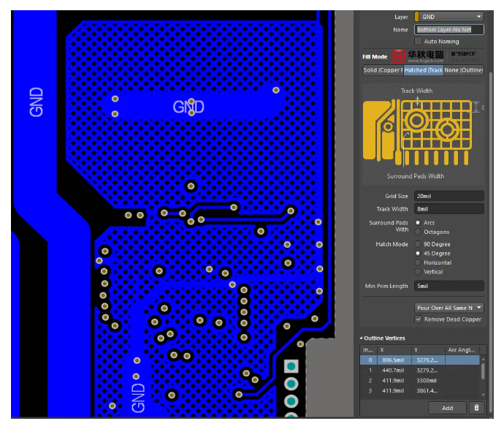Select Octagons for surround pads
The image size is (504, 429).
click(419, 232)
